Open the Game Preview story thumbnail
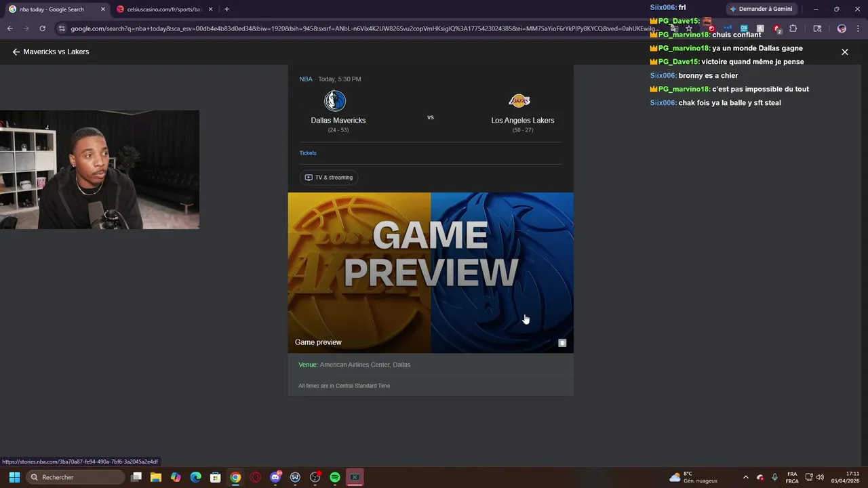Screen dimensions: 868x488 431,272
